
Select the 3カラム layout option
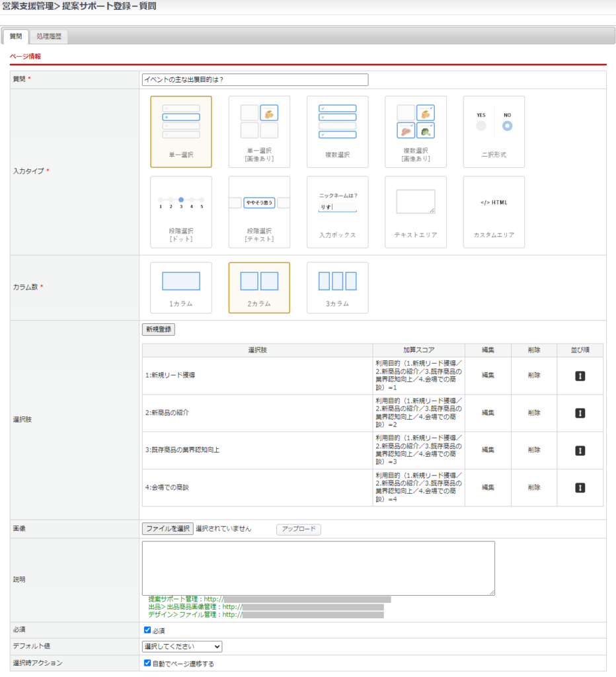(337, 288)
